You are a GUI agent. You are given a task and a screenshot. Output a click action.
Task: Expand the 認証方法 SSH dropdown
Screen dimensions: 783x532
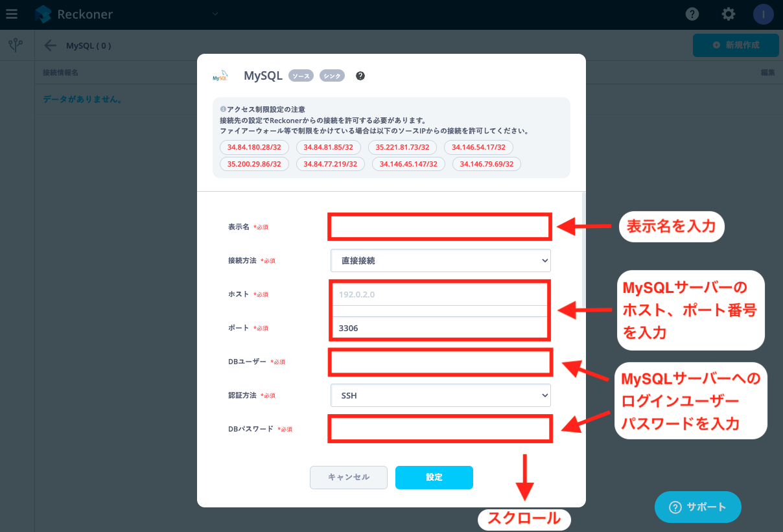(441, 395)
